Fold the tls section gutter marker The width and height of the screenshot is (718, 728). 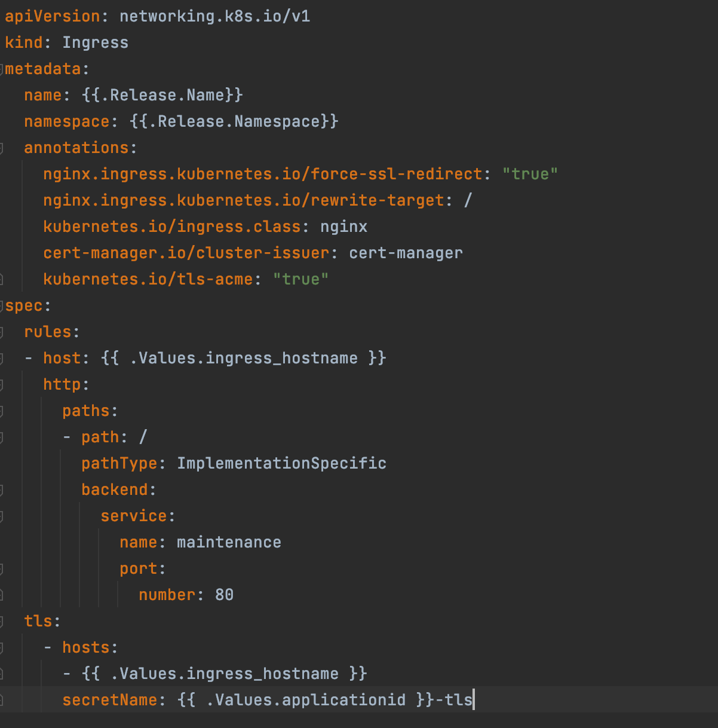2,622
